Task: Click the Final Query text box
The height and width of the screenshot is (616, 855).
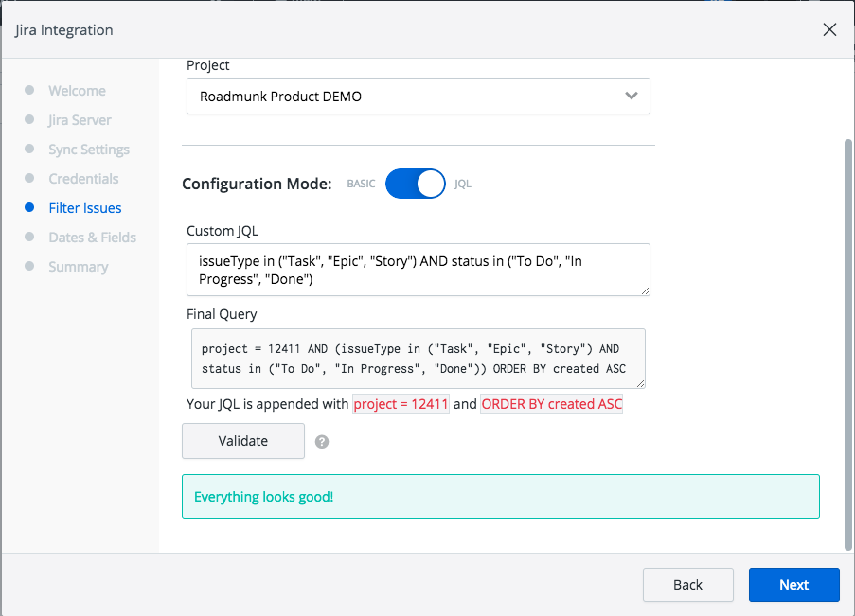Action: coord(418,359)
